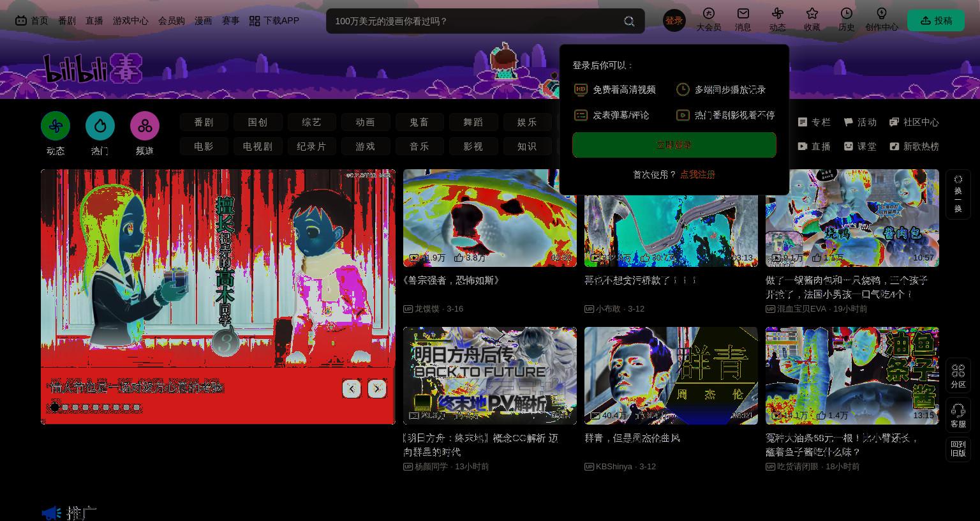Screen dimensions: 980x521
Task: Open 烧鸭 酱肉包 video thumbnail
Action: point(852,218)
